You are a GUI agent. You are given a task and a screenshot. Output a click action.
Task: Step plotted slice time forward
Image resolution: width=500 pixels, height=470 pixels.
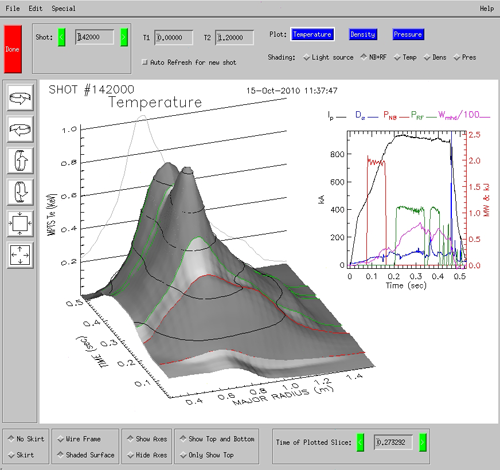coord(423,442)
